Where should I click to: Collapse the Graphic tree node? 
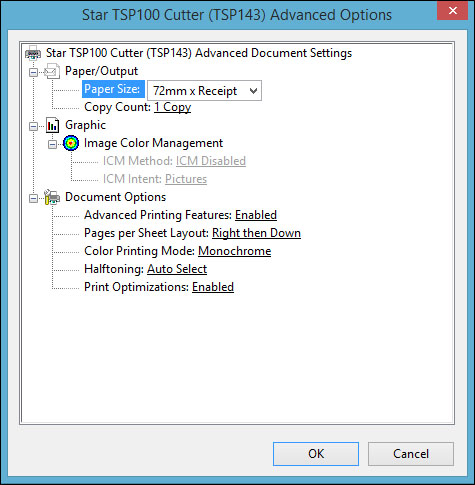point(33,126)
